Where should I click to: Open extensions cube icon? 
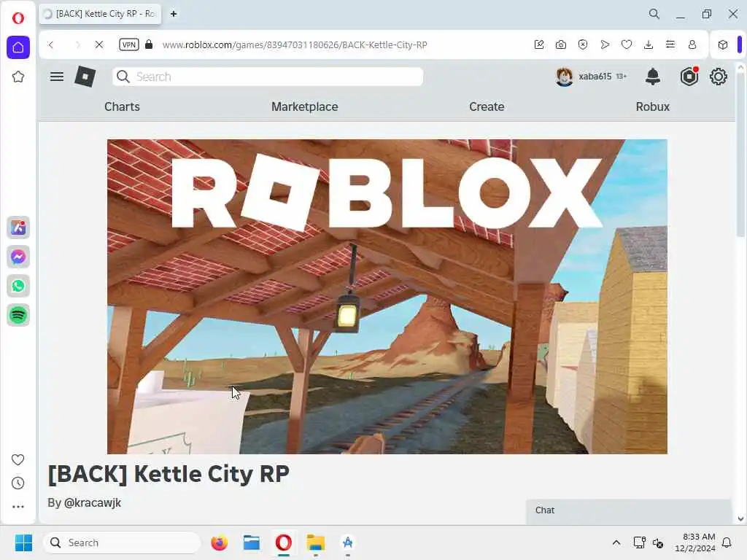tap(723, 44)
